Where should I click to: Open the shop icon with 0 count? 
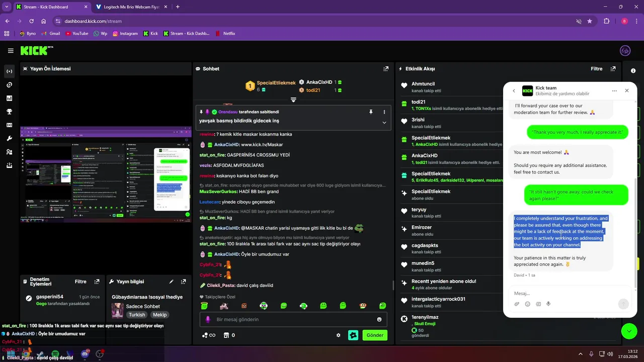click(x=229, y=335)
